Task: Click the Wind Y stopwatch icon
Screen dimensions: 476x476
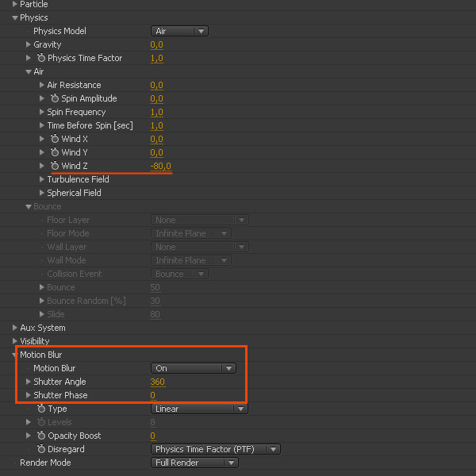Action: (55, 152)
